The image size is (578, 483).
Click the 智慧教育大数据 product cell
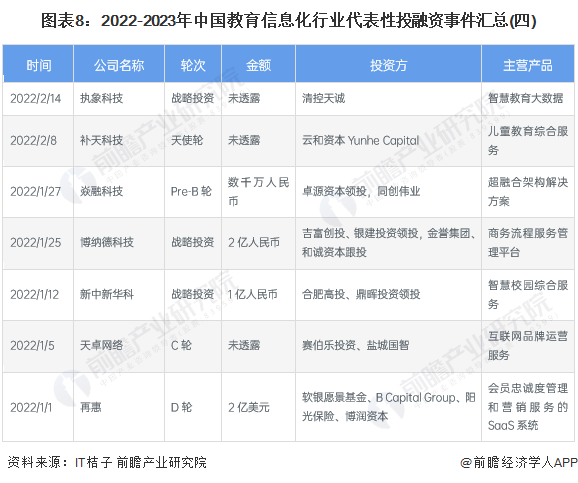528,98
